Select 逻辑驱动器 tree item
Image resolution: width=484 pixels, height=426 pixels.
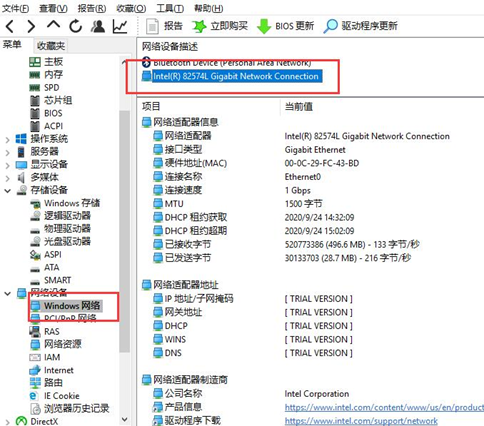(x=60, y=216)
